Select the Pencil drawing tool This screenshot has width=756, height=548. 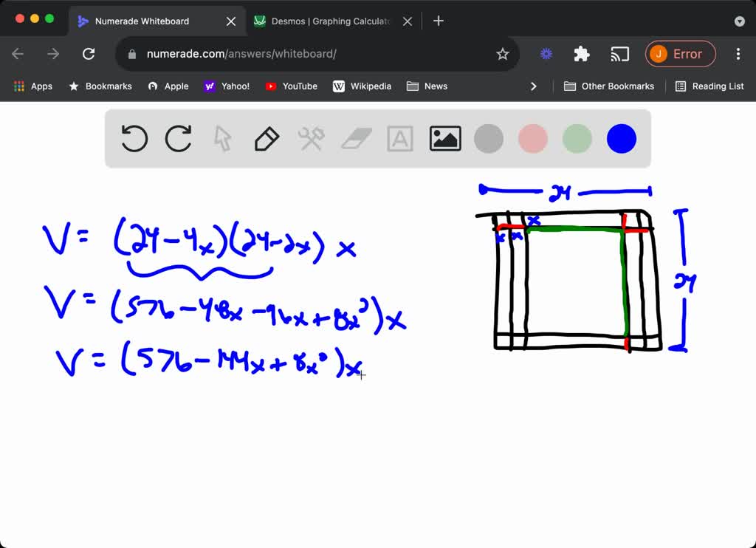pyautogui.click(x=267, y=138)
